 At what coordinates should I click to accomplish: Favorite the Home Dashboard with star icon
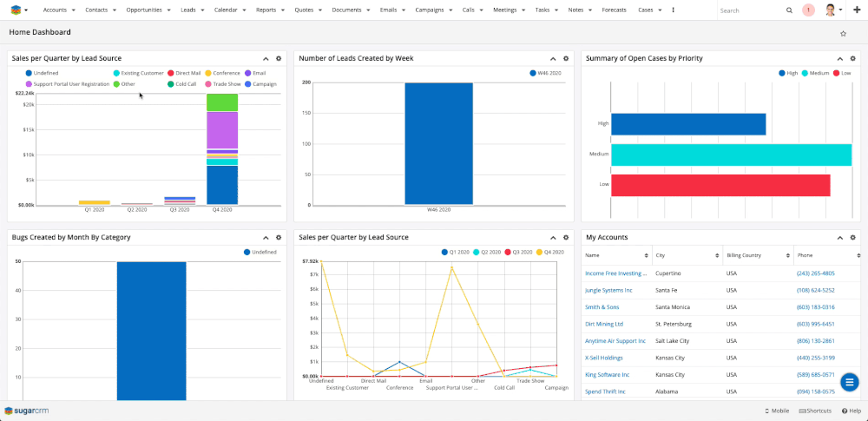843,34
